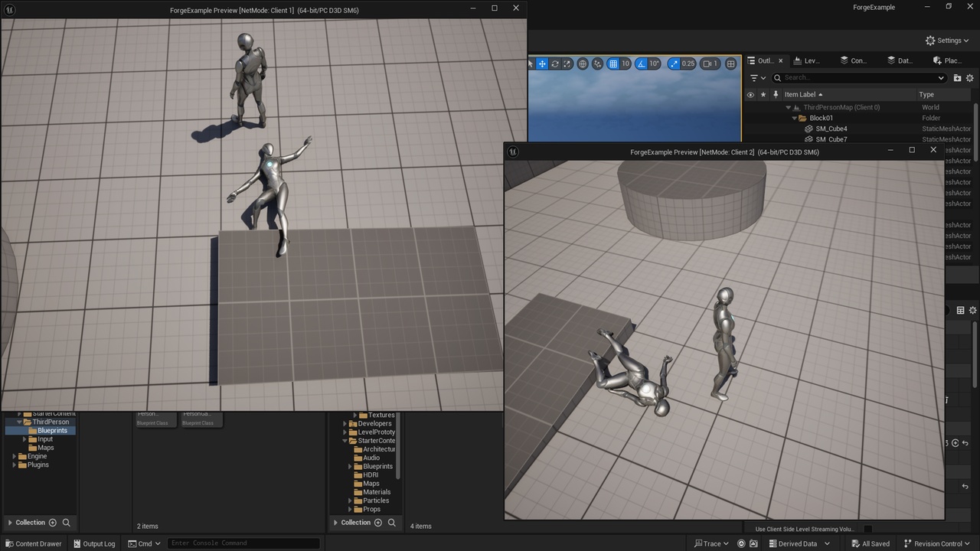Close the Outliner tab

(781, 60)
